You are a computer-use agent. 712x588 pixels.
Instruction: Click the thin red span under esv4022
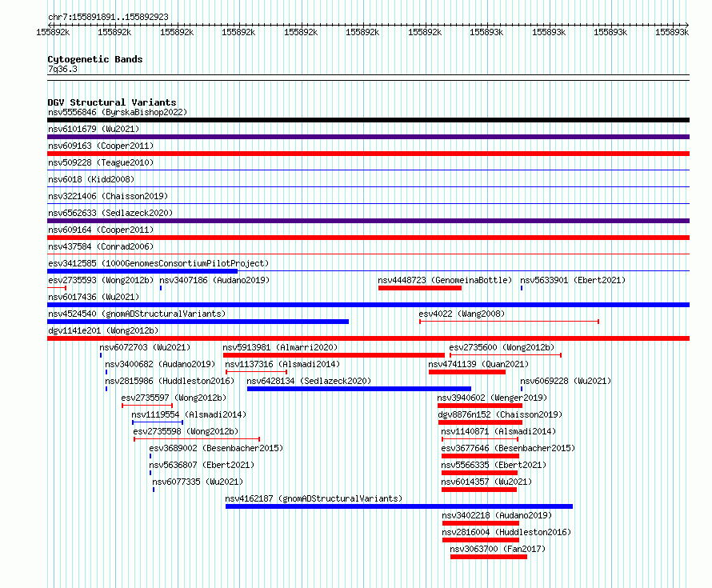coord(509,322)
